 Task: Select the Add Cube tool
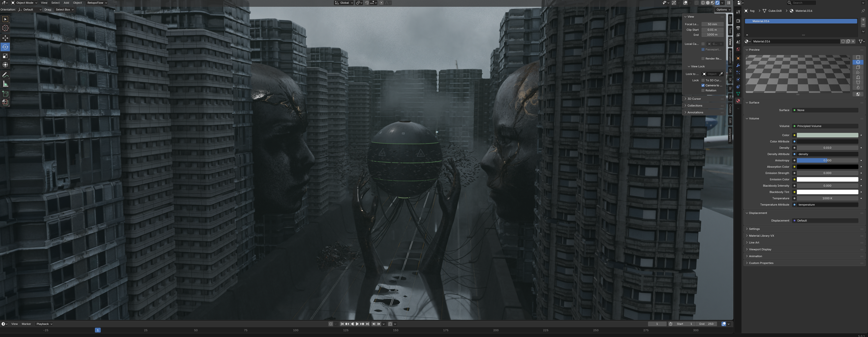coord(5,94)
